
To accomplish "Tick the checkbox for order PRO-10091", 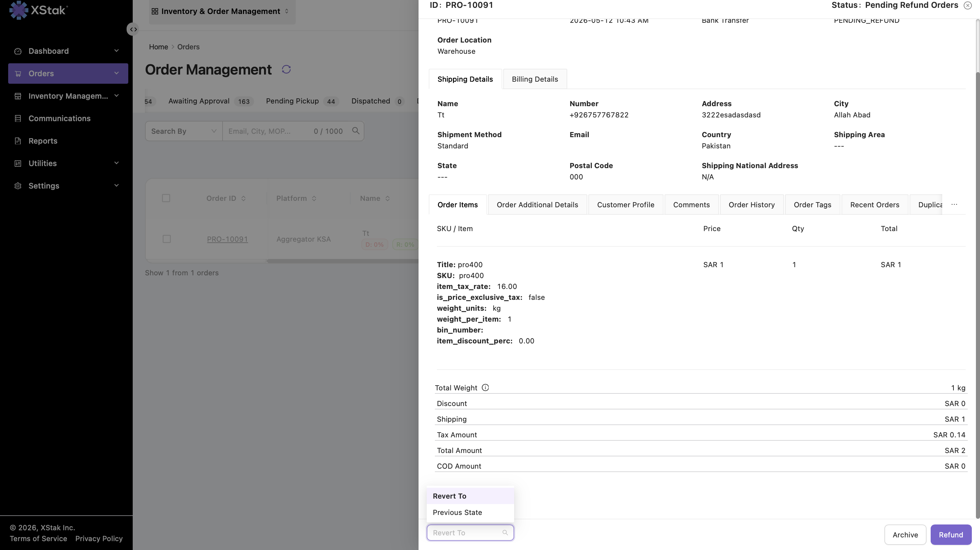I will (166, 239).
